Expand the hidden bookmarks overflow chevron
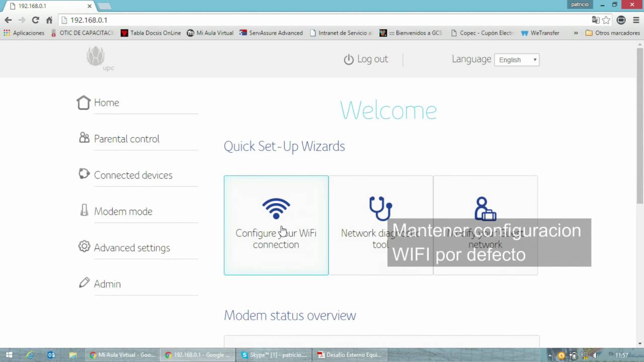 click(576, 33)
